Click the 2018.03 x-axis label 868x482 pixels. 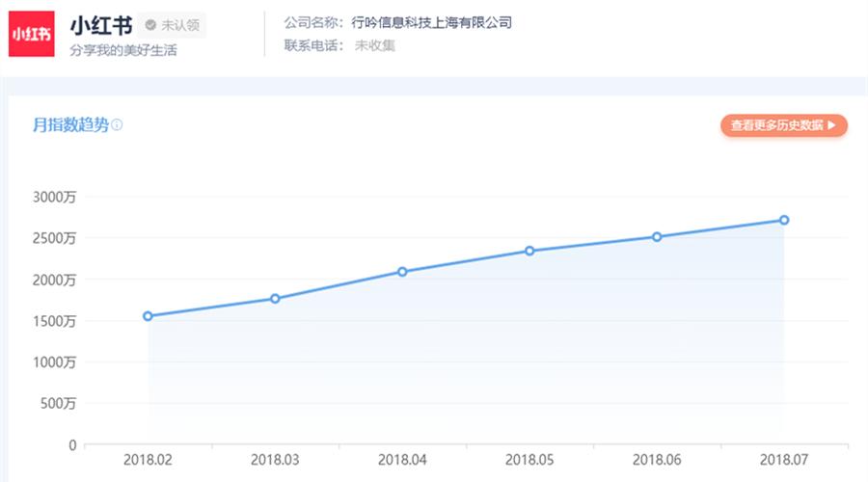click(275, 460)
